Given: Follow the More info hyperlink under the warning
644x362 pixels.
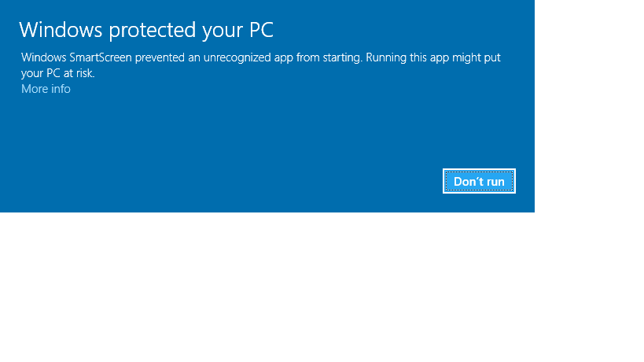Looking at the screenshot, I should (46, 89).
